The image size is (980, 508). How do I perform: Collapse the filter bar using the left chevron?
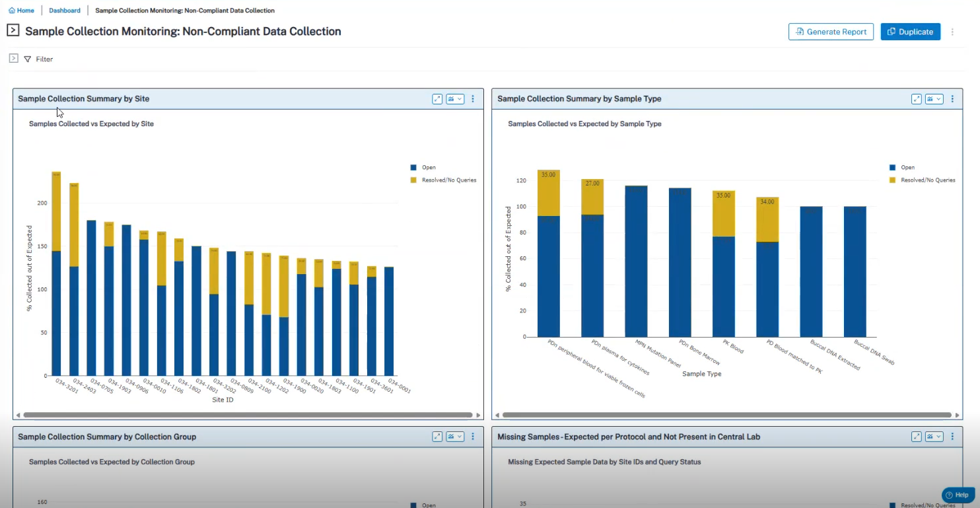13,59
